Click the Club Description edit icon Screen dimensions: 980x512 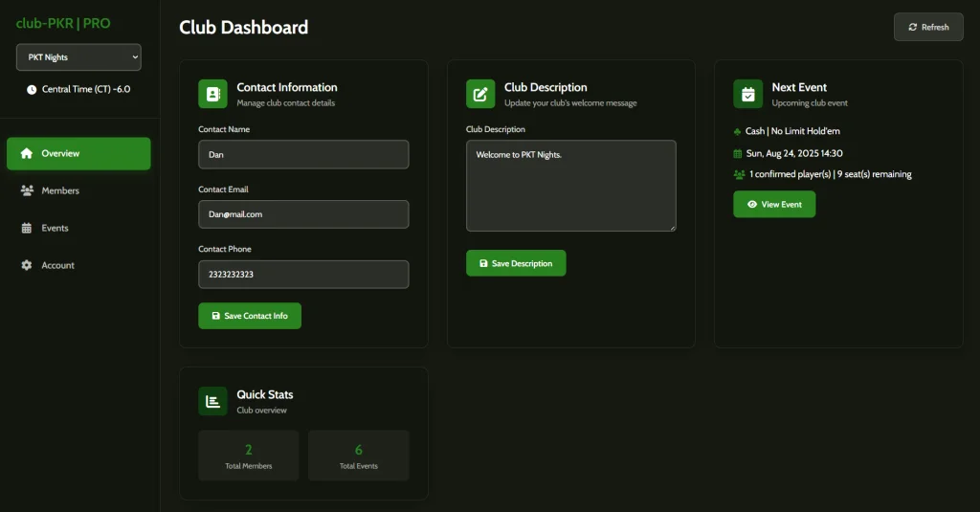coord(480,94)
